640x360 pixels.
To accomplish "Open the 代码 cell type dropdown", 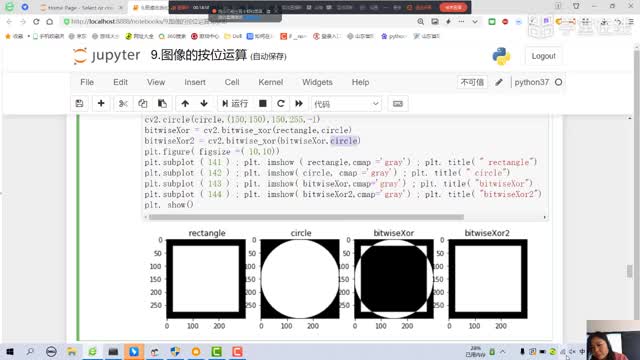I will point(346,104).
